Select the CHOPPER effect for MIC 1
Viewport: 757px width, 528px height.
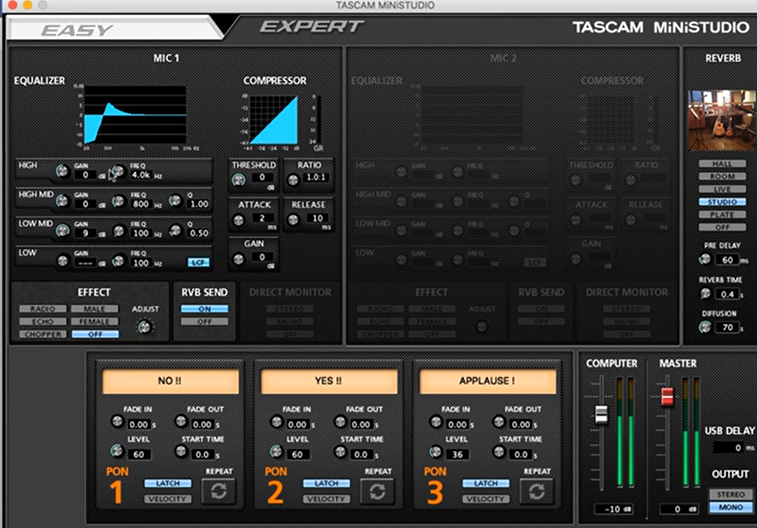click(43, 334)
